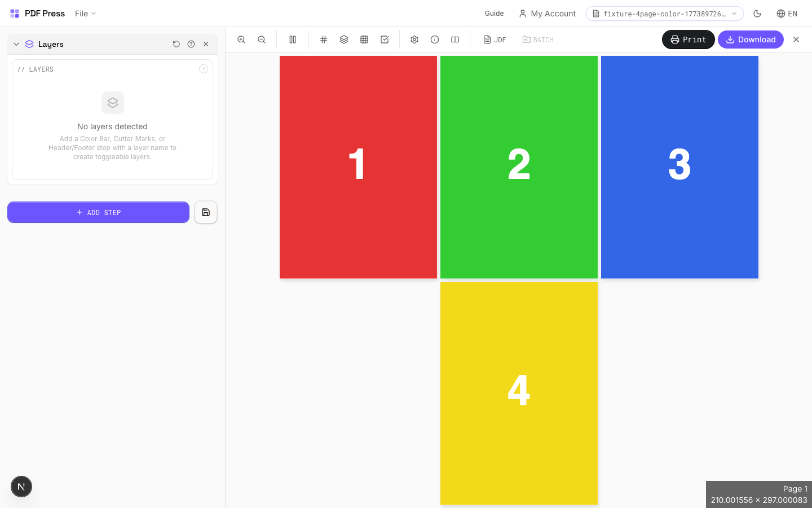The image size is (812, 508).
Task: Collapse the Layers panel with its chevron
Action: pyautogui.click(x=16, y=43)
